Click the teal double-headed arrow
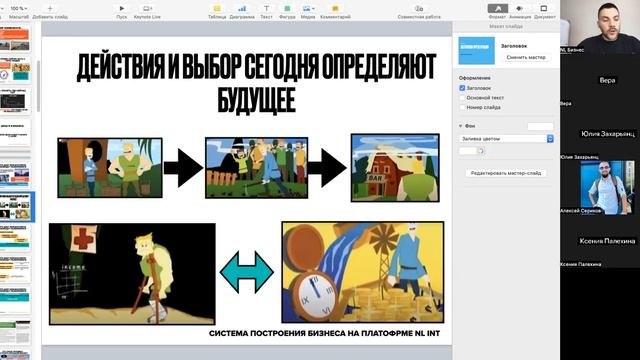This screenshot has height=360, width=640. coord(247,272)
